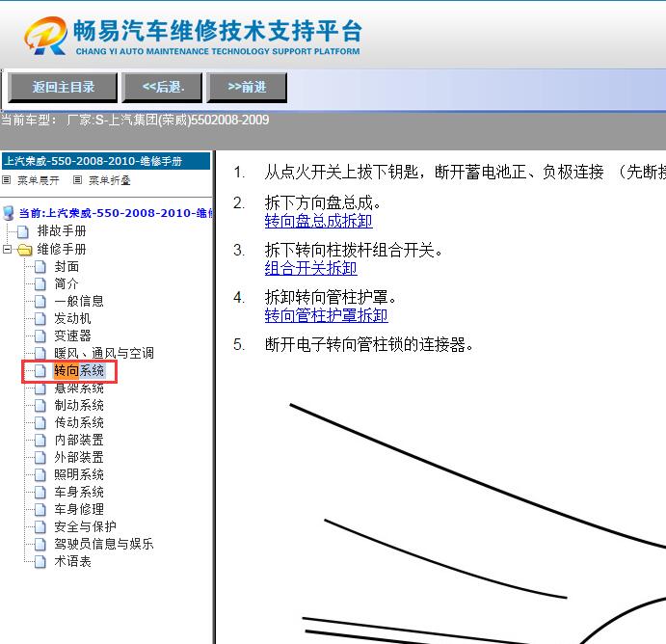Open the 术语表 section
666x644 pixels.
pos(72,562)
